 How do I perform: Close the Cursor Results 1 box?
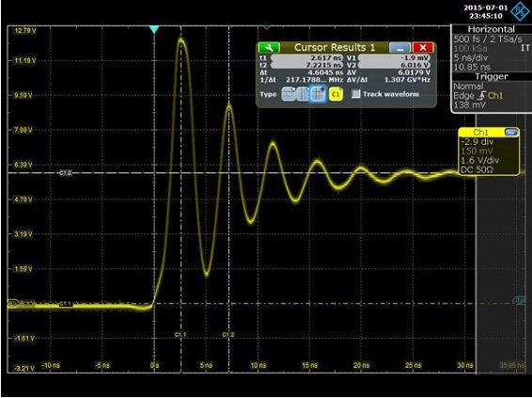click(423, 48)
